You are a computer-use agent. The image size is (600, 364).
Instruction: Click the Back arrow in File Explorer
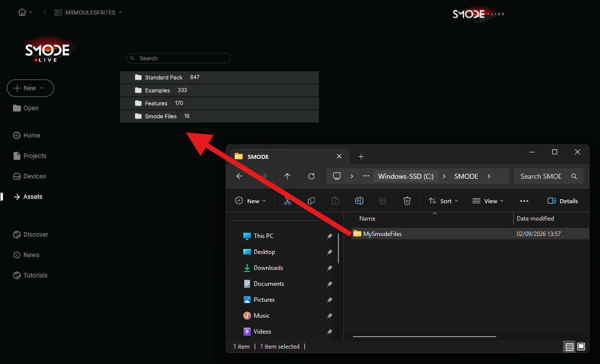(240, 176)
